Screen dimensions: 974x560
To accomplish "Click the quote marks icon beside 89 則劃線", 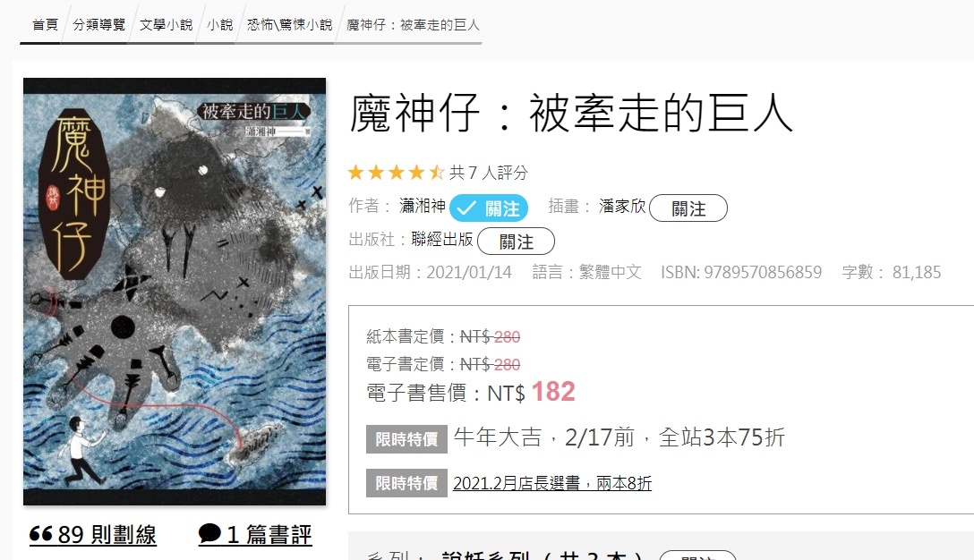I will click(41, 534).
